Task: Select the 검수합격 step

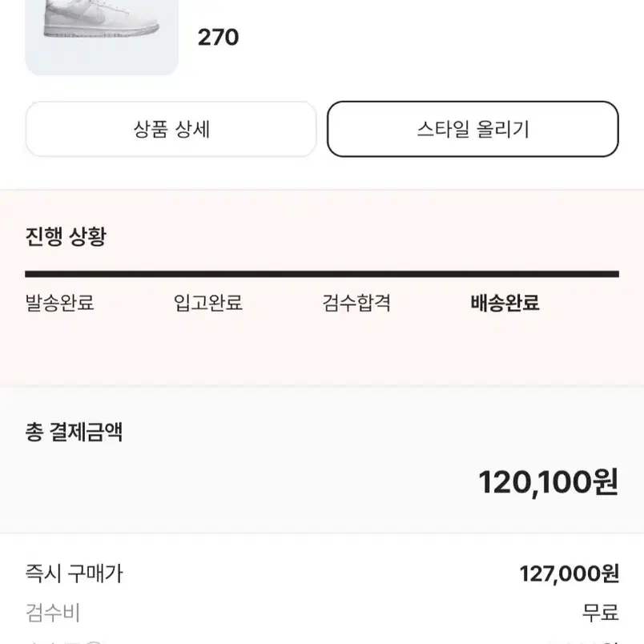Action: tap(356, 303)
